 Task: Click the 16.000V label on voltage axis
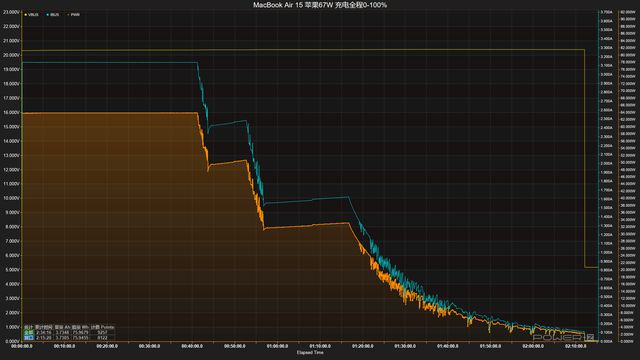click(x=11, y=112)
